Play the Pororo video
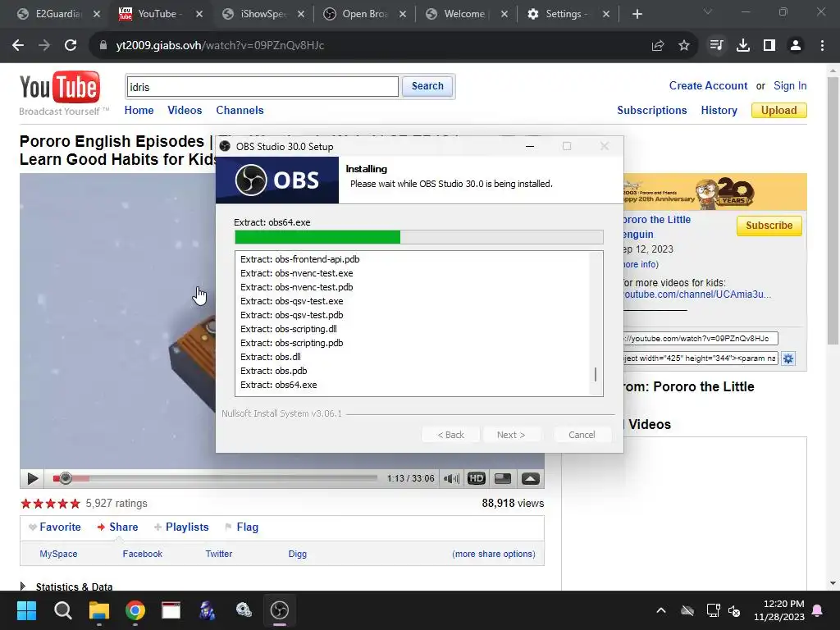Viewport: 840px width, 630px height. click(32, 478)
